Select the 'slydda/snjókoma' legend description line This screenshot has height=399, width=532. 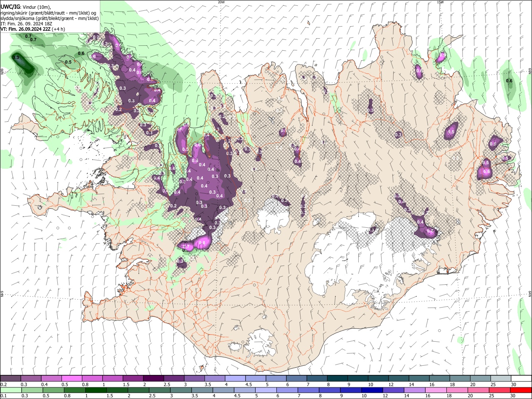pos(49,18)
